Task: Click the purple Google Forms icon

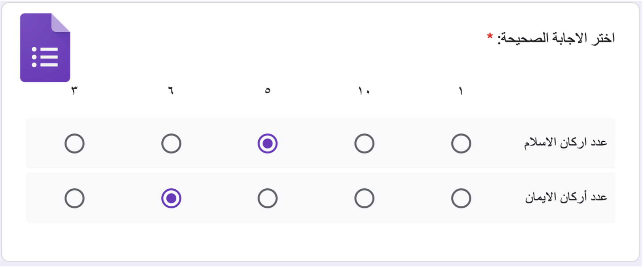Action: point(45,48)
